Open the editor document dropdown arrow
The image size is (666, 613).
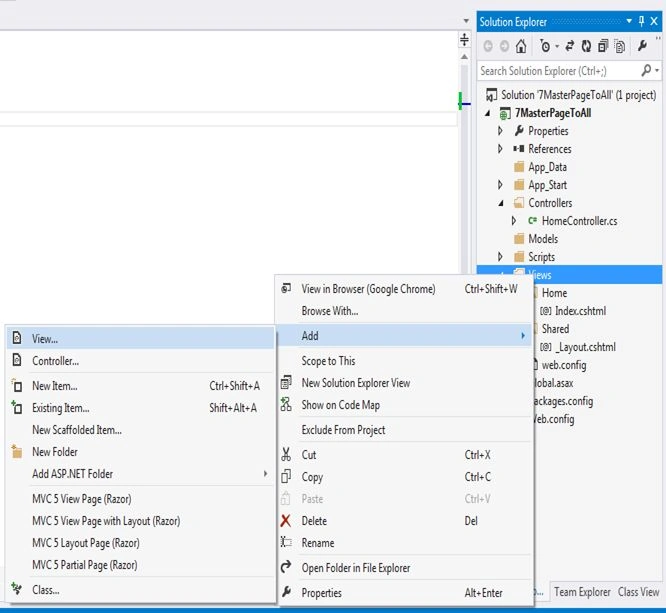pos(466,21)
